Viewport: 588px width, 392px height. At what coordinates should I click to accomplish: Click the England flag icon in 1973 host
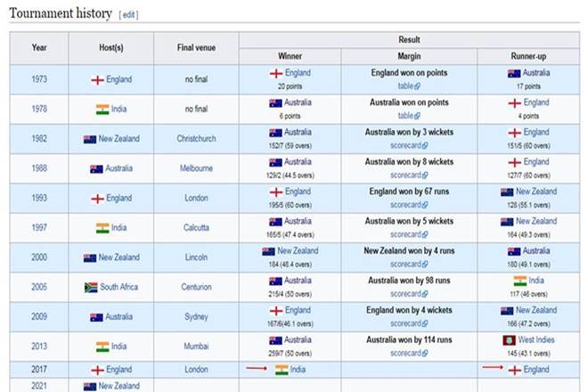(x=97, y=80)
